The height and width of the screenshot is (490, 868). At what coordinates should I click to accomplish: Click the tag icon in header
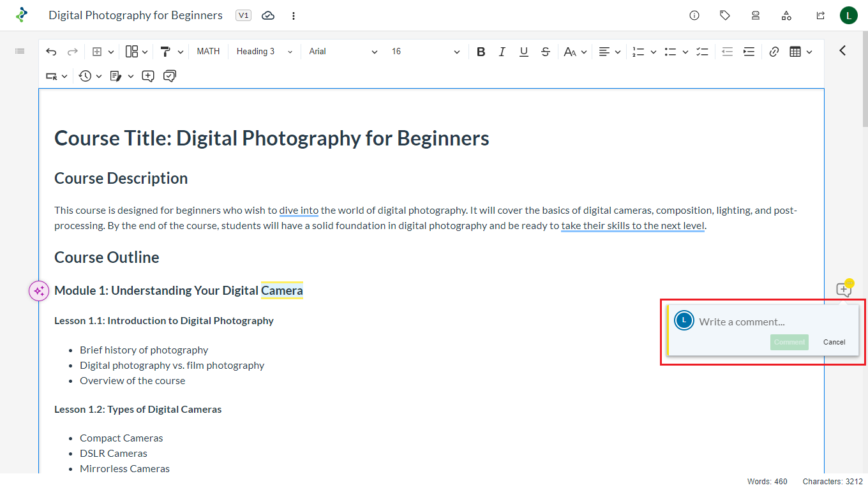coord(725,15)
